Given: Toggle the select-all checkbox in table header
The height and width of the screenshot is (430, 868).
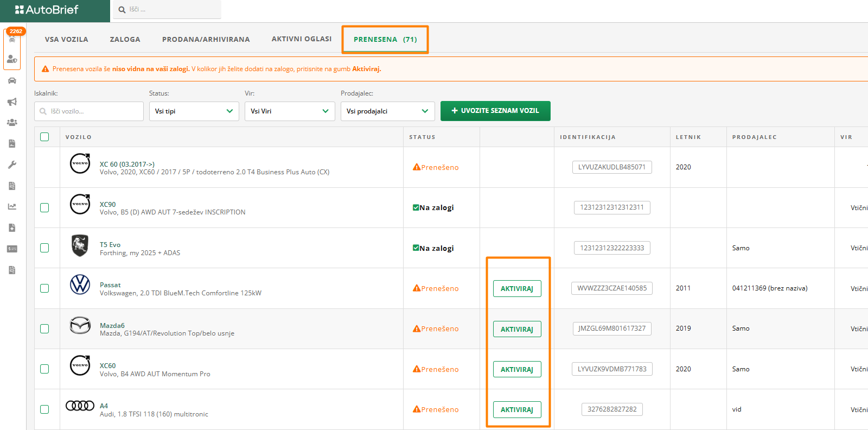Looking at the screenshot, I should pyautogui.click(x=44, y=137).
